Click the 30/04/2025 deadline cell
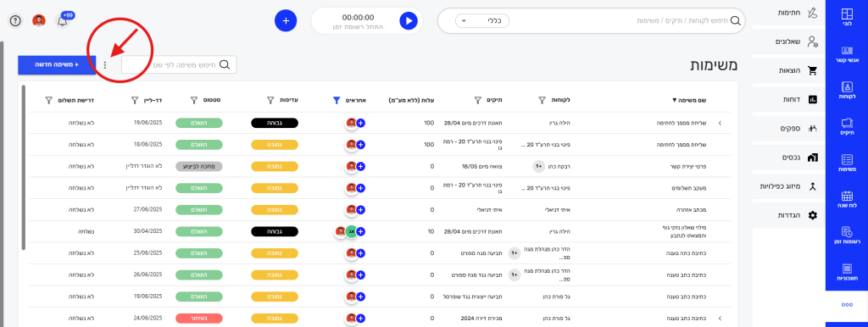868x327 pixels. [x=148, y=232]
